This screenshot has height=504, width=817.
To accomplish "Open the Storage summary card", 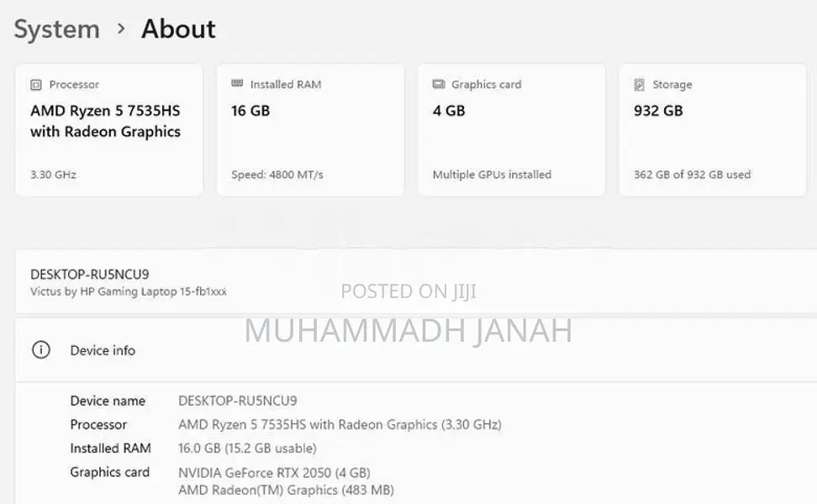I will pyautogui.click(x=713, y=129).
